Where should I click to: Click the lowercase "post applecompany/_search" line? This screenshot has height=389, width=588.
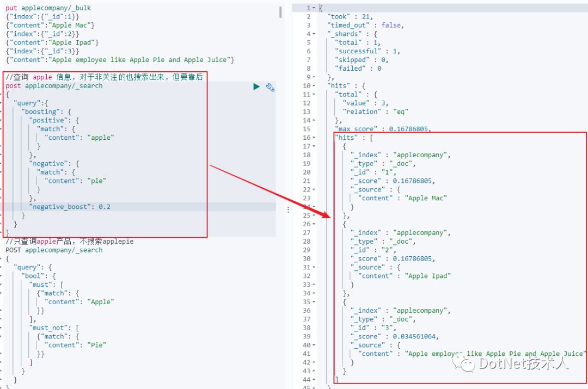53,86
